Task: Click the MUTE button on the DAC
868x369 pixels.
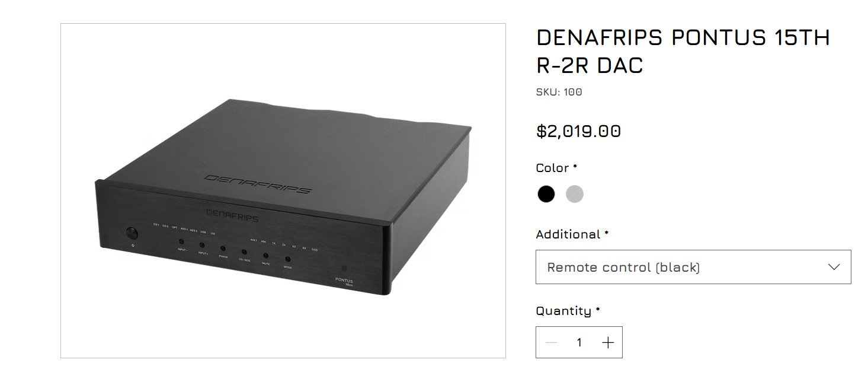Action: point(265,256)
